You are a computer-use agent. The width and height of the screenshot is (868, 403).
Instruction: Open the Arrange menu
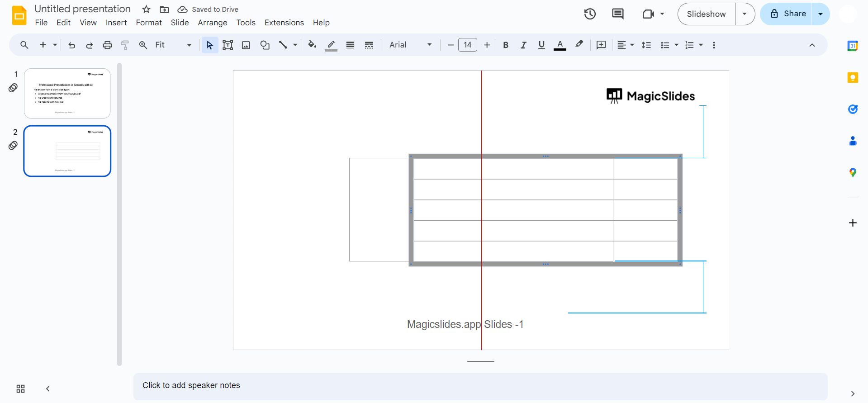212,23
